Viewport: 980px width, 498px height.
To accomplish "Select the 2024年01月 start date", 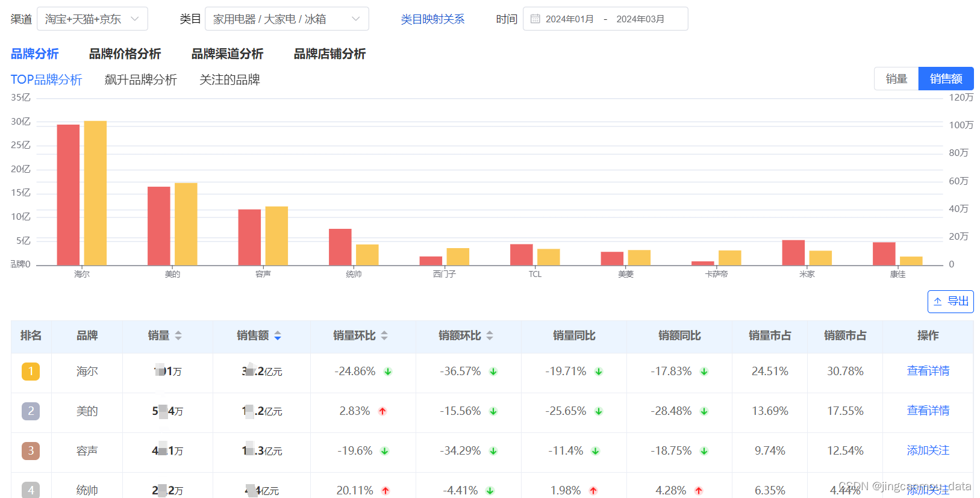I will click(569, 19).
